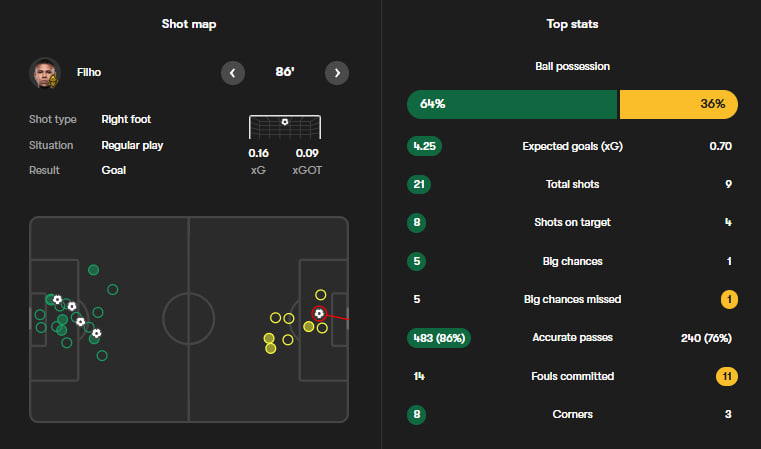The width and height of the screenshot is (761, 449).
Task: Select the lowest filled yellow shot marker
Action: pyautogui.click(x=269, y=349)
